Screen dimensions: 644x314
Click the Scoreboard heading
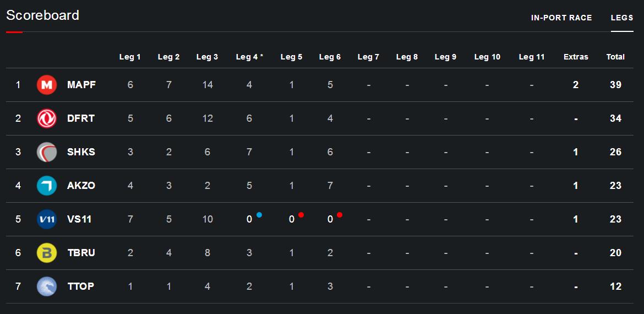click(x=43, y=15)
